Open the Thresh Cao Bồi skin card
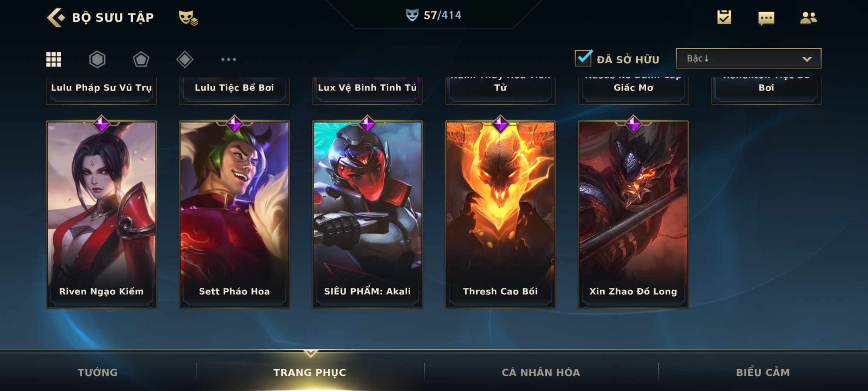Image resolution: width=868 pixels, height=391 pixels. point(500,214)
